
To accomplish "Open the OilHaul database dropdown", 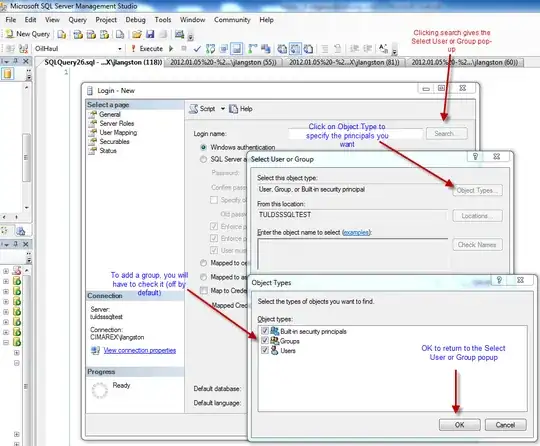I will (119, 49).
